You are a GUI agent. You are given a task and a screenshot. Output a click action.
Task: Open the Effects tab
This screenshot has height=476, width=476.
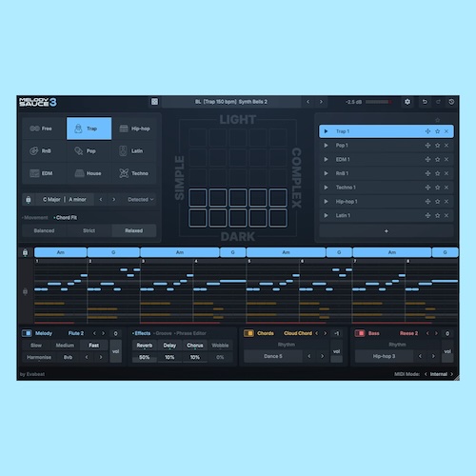[x=142, y=333]
